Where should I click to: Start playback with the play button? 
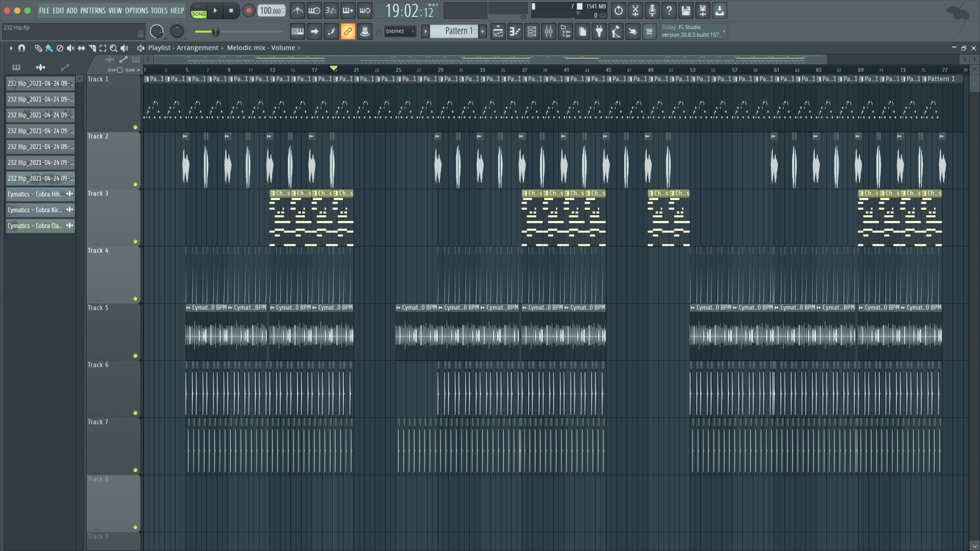pyautogui.click(x=215, y=10)
